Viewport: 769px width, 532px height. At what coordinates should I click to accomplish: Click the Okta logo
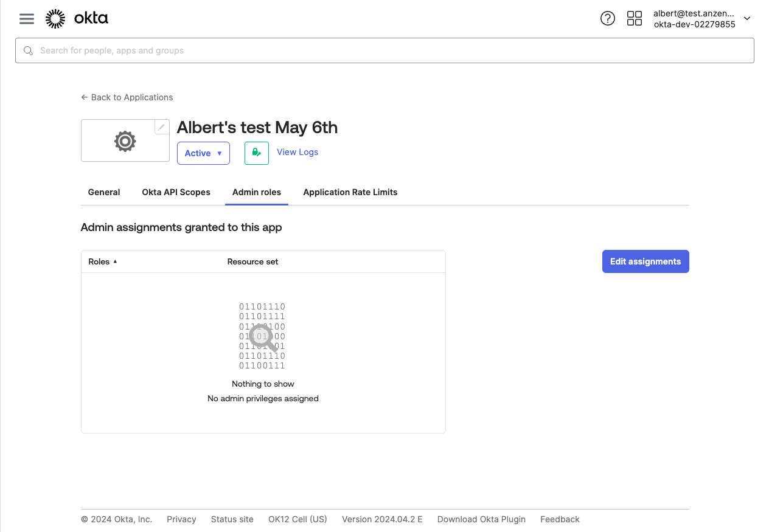tap(77, 19)
